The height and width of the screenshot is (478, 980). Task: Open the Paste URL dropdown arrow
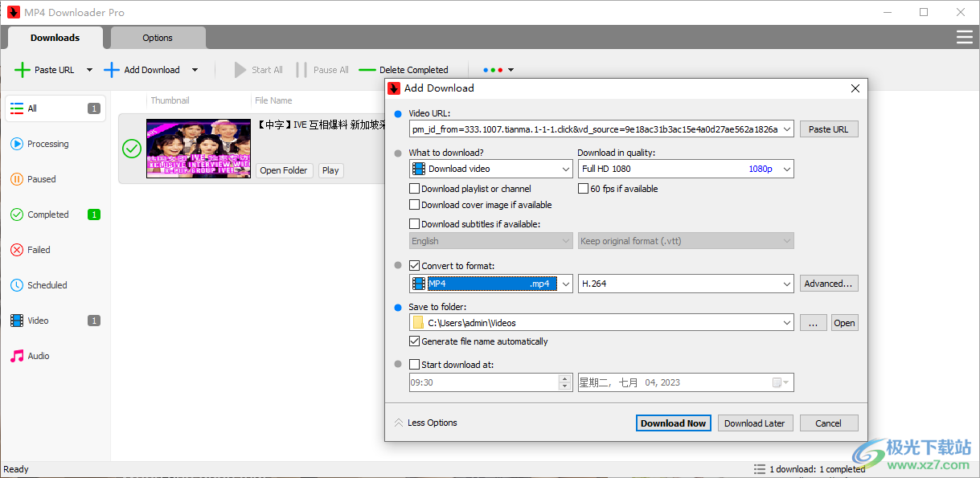click(89, 70)
